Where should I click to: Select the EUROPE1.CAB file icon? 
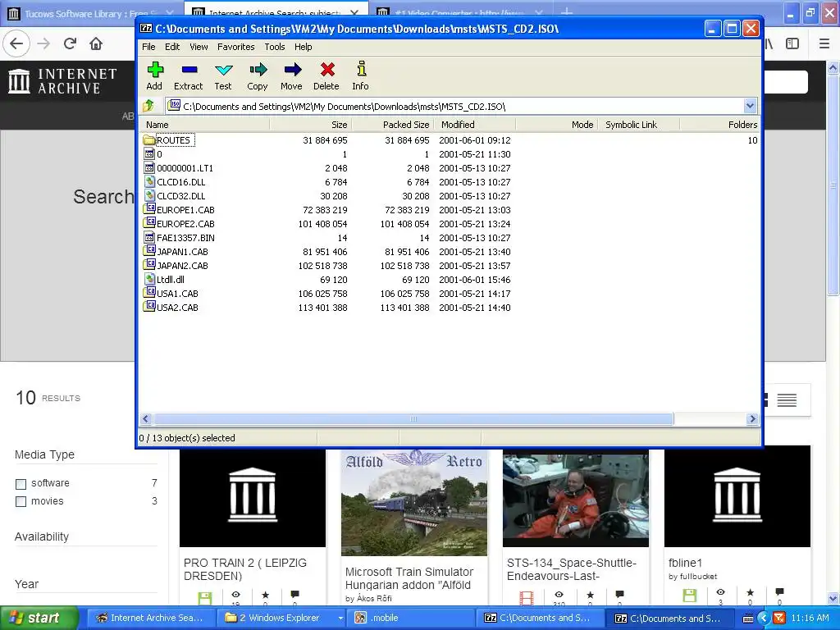pyautogui.click(x=149, y=209)
